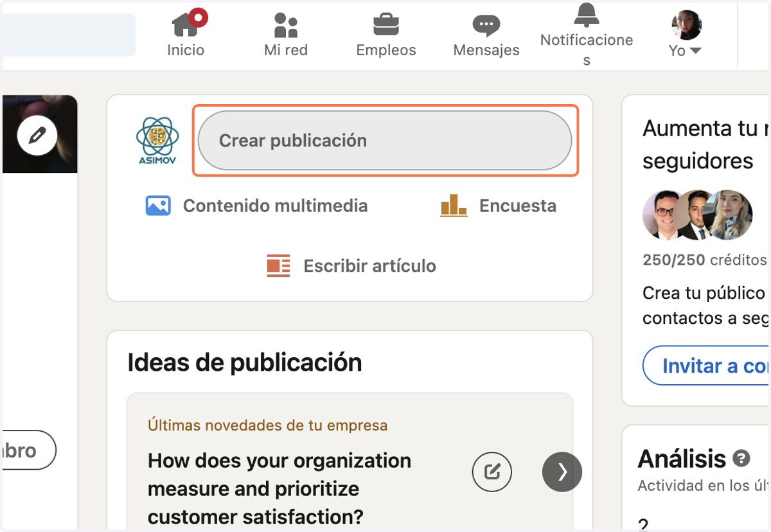Click the Escribir artículo document icon
The height and width of the screenshot is (532, 771).
click(279, 266)
